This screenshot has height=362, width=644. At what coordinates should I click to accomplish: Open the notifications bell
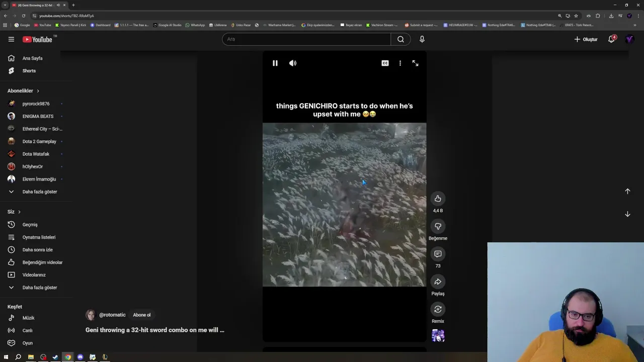click(x=611, y=39)
